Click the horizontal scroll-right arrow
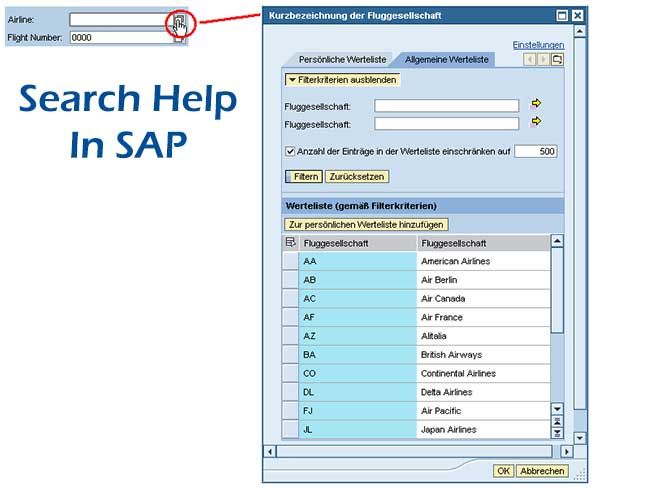 [567, 452]
